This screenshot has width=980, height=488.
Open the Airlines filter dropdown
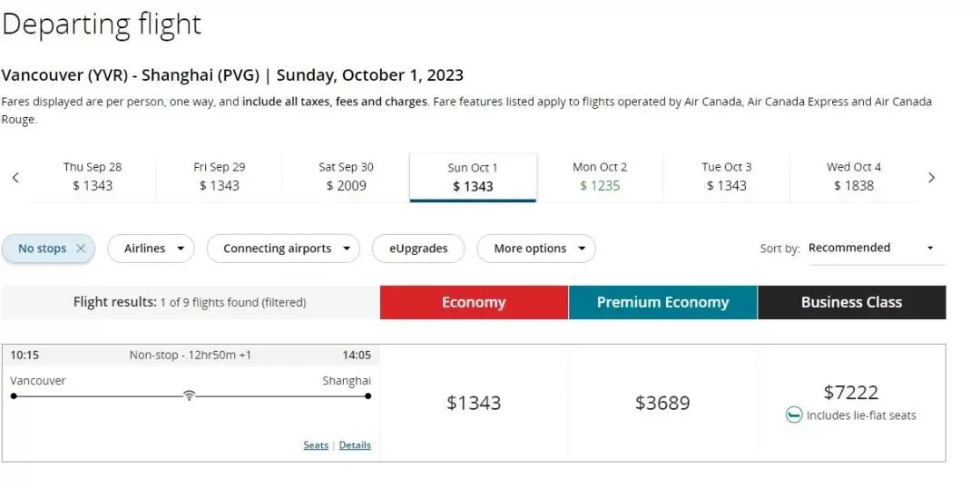151,249
